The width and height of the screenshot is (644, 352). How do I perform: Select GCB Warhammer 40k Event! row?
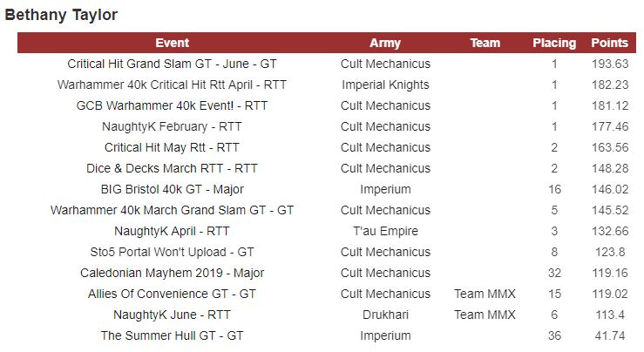172,105
